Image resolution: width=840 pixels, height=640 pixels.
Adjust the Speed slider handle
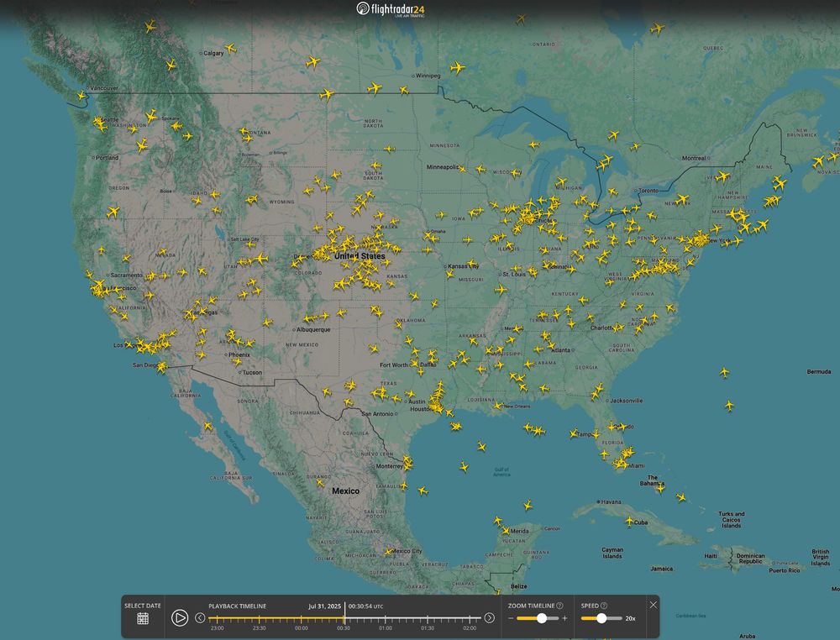pos(601,618)
